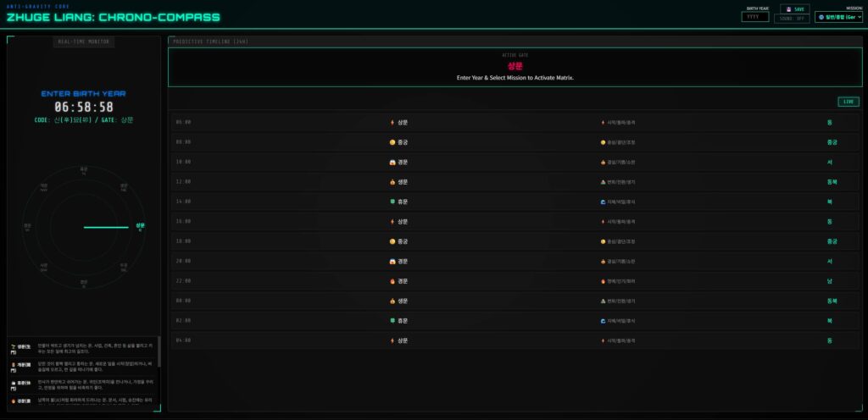Click the red 상문 Active Gate title
This screenshot has width=868, height=420.
tap(515, 65)
